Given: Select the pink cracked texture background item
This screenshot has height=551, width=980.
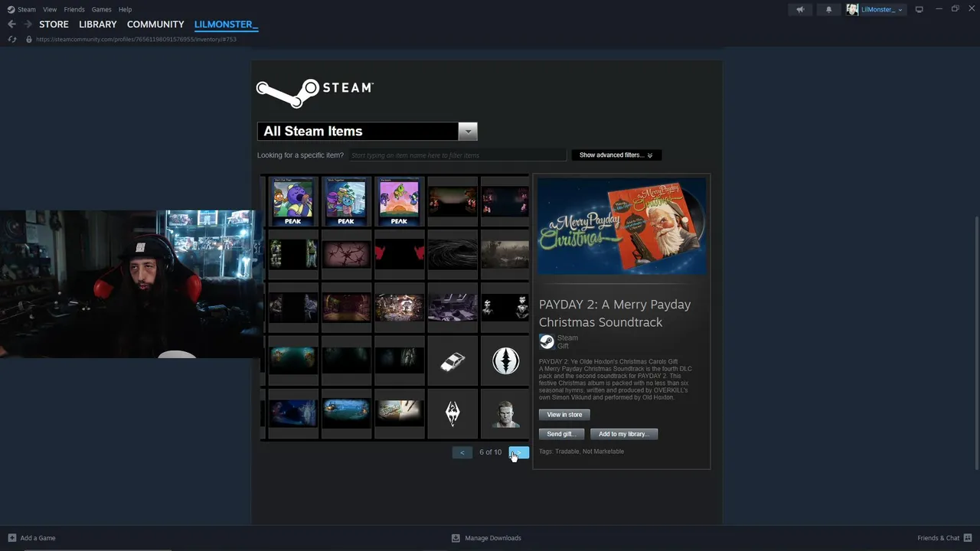Looking at the screenshot, I should click(346, 254).
